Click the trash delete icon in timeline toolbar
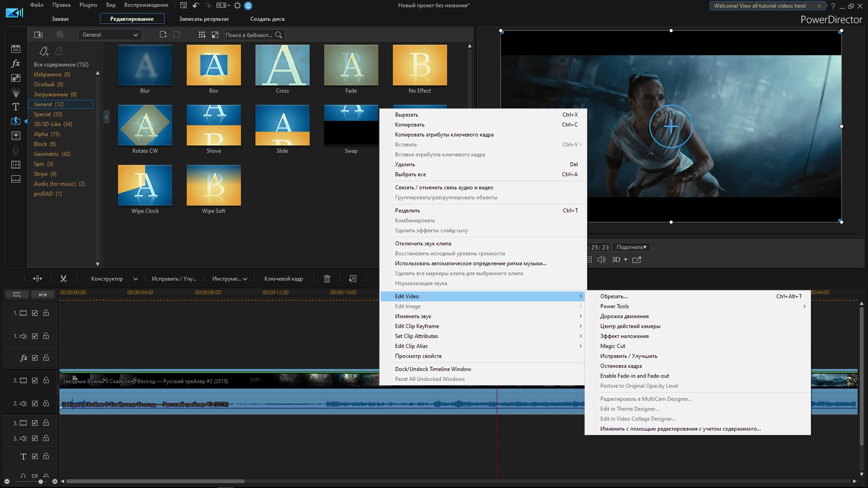 (327, 279)
